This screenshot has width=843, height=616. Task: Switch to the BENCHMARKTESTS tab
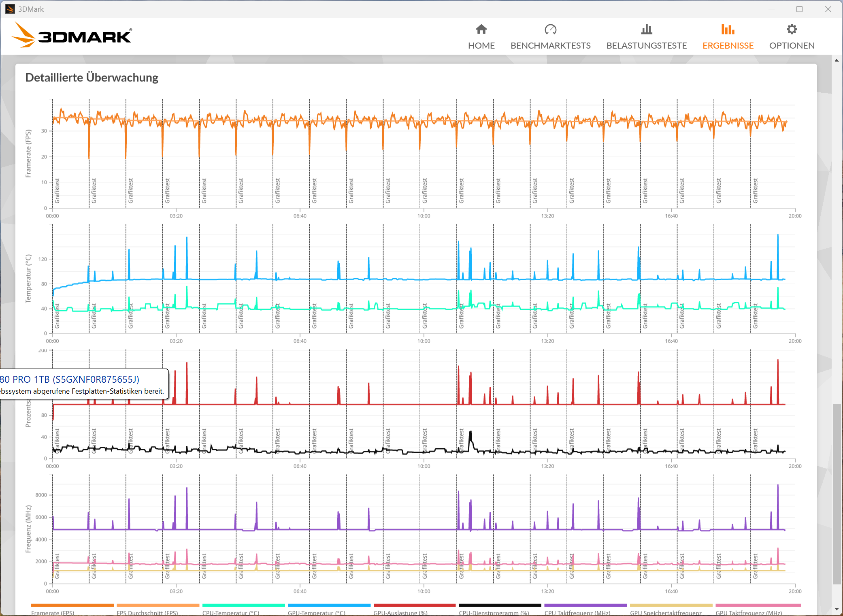tap(550, 45)
